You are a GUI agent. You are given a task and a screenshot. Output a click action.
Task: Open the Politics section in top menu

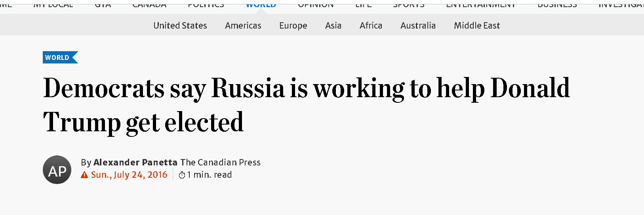pos(206,4)
